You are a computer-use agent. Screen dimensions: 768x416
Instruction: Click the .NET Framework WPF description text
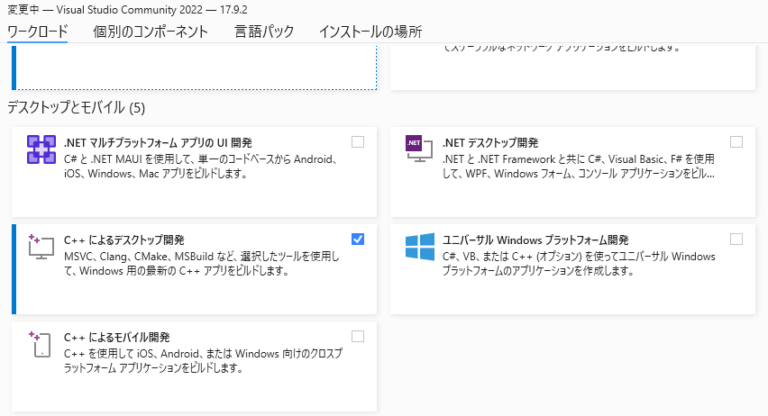578,166
